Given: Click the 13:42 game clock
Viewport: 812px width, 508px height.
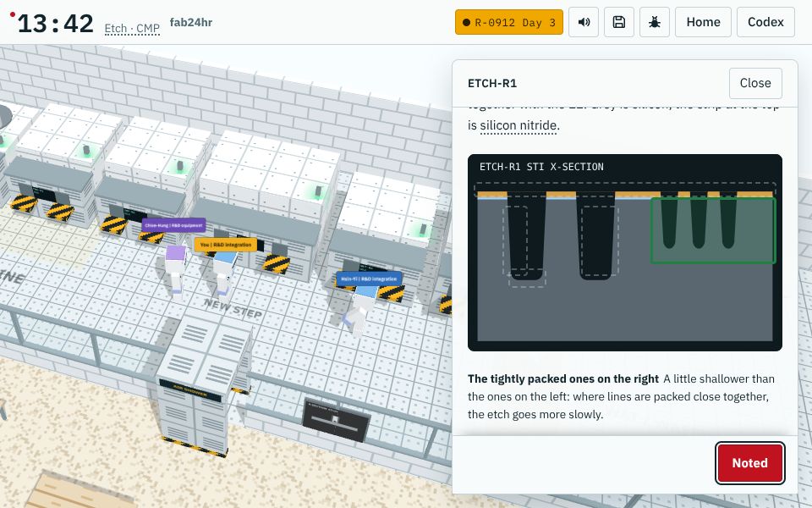Looking at the screenshot, I should point(56,24).
